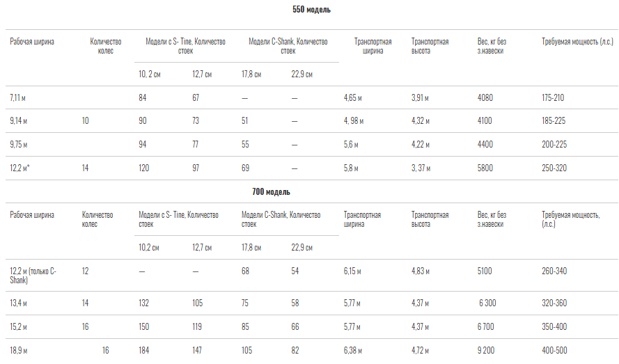The width and height of the screenshot is (619, 364).
Task: Select the 7,11 м working width cell
Action: [x=18, y=97]
